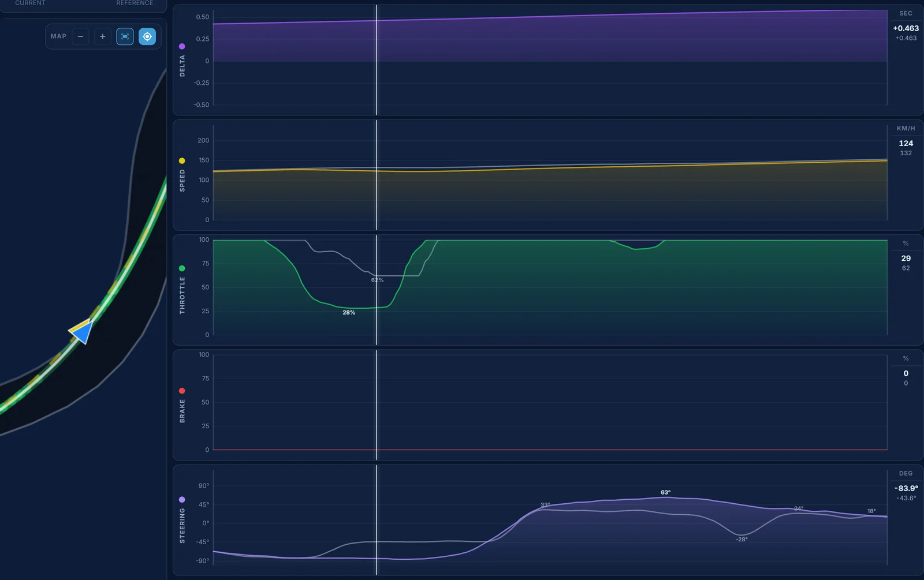
Task: Fit the track map to view
Action: point(125,36)
